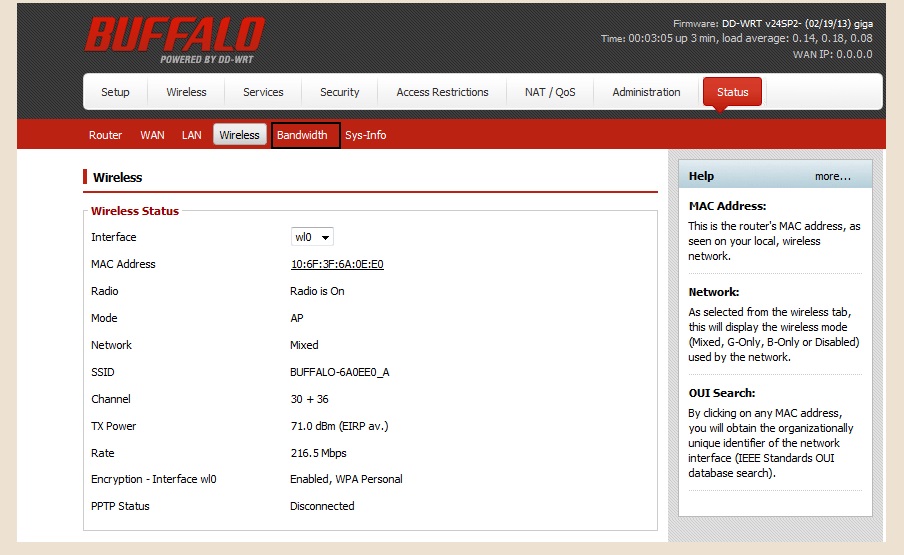904x555 pixels.
Task: Click the MAC Address help heading
Action: click(x=727, y=206)
